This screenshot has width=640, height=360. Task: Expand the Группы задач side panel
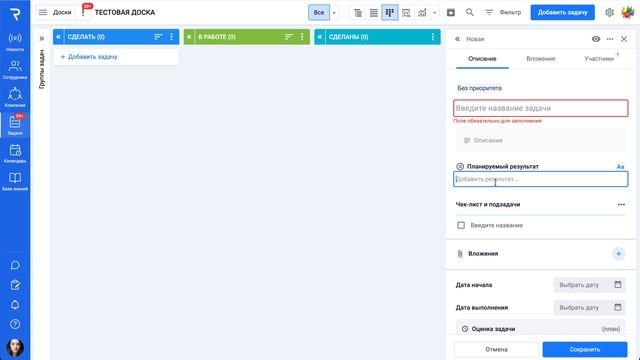pos(41,38)
